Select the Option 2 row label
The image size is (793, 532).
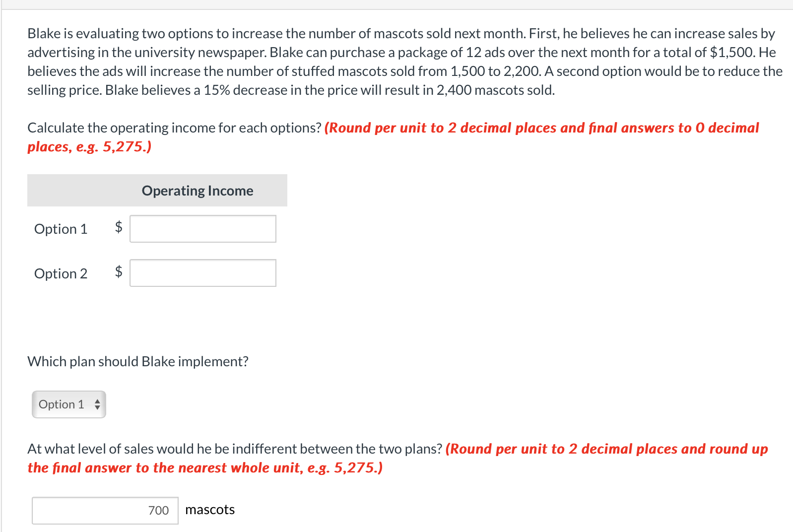(x=61, y=273)
